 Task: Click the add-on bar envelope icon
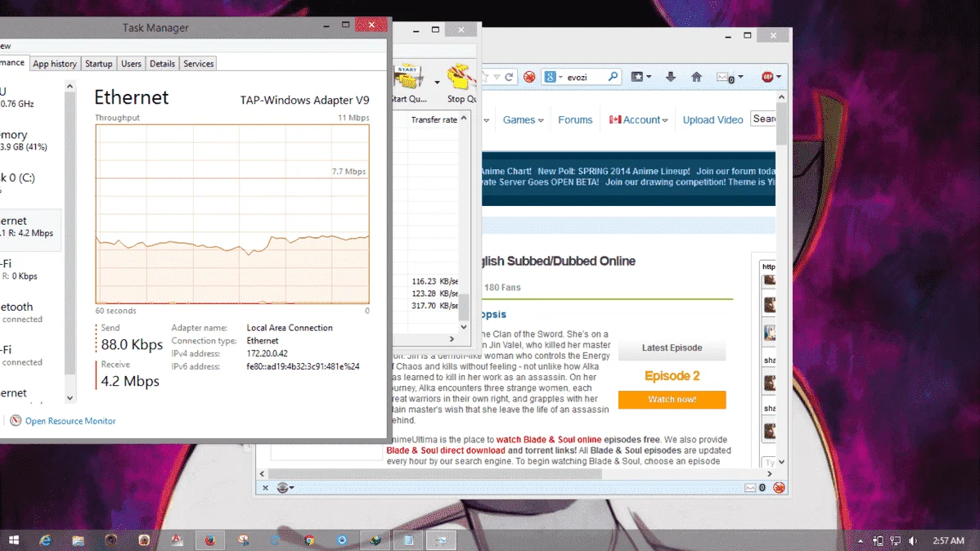pyautogui.click(x=750, y=488)
